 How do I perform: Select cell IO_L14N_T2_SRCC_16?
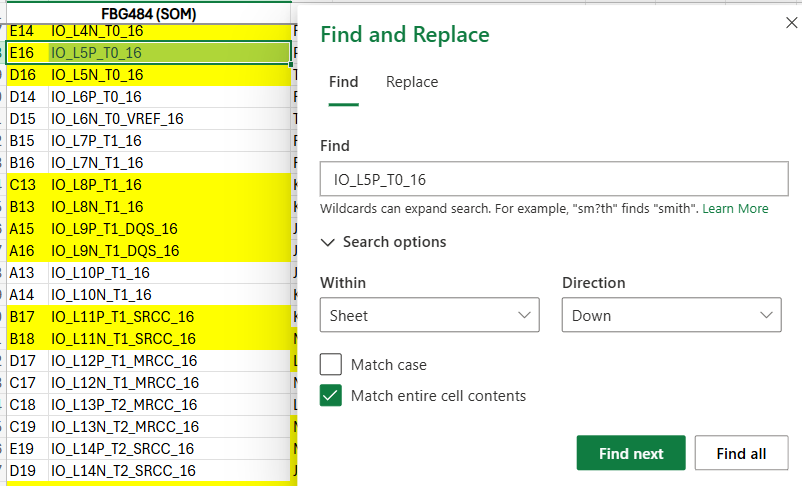tap(169, 471)
